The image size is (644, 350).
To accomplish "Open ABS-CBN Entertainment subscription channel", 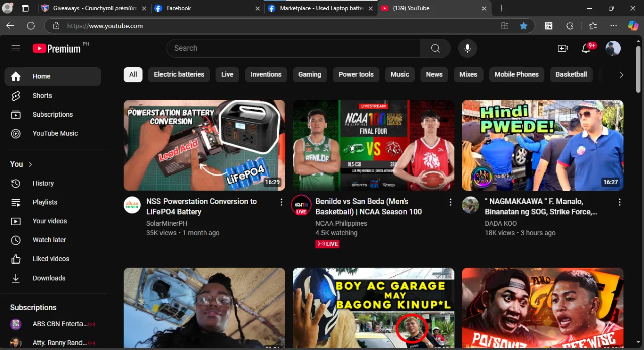I will coord(52,324).
